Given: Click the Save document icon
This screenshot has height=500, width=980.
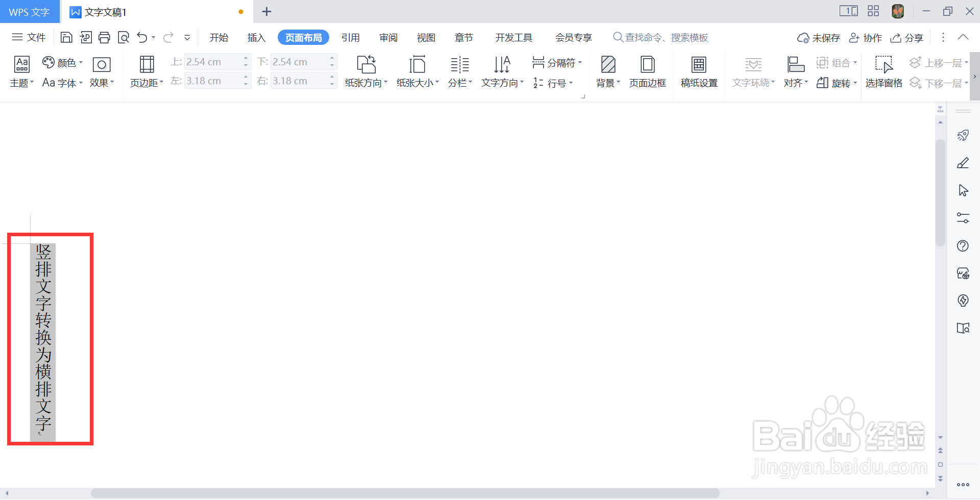Looking at the screenshot, I should click(x=66, y=37).
